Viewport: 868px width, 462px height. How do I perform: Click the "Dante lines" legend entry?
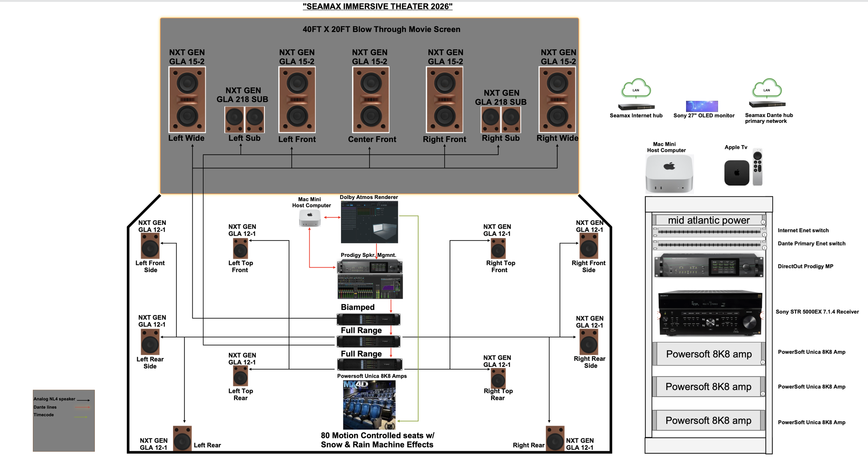45,407
